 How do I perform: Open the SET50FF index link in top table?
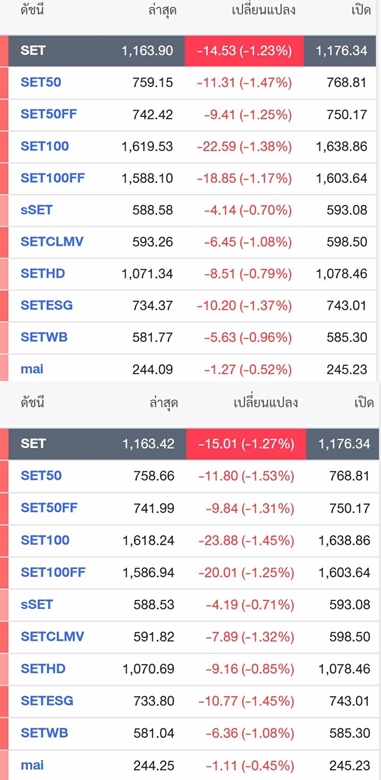pos(49,114)
